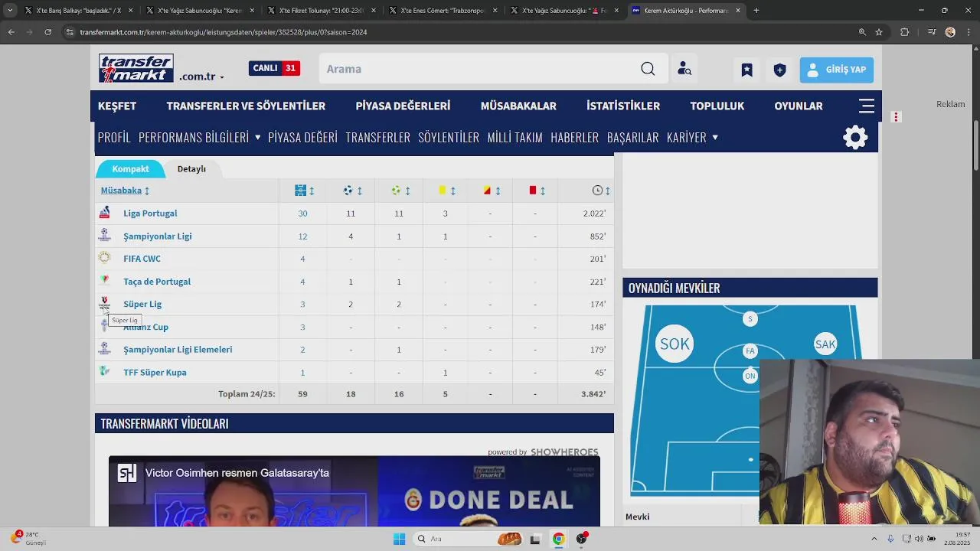Open the Piyasa Değerleri menu
The height and width of the screenshot is (551, 980).
tap(403, 106)
